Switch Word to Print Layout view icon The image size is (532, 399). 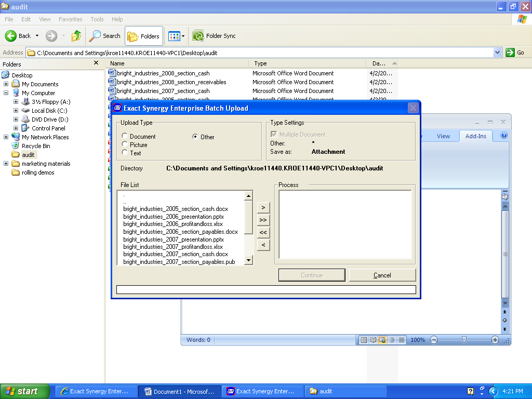tap(364, 340)
